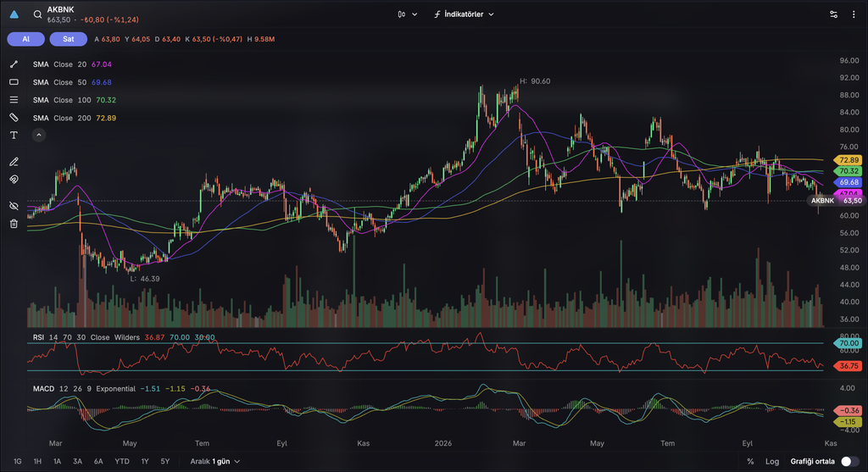868x472 pixels.
Task: Collapse the SMA indicator legend list
Action: pyautogui.click(x=39, y=135)
